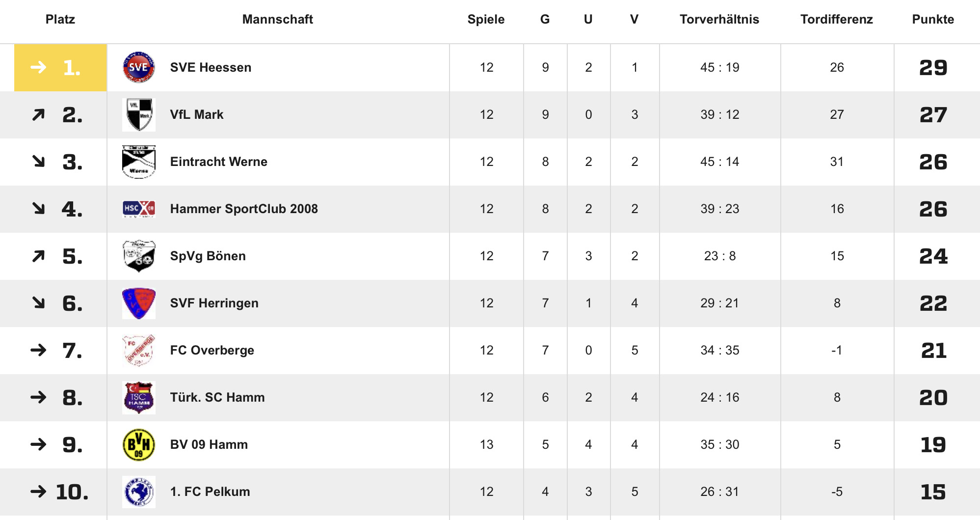Image resolution: width=980 pixels, height=520 pixels.
Task: Click the Mannschaft column header
Action: [277, 19]
